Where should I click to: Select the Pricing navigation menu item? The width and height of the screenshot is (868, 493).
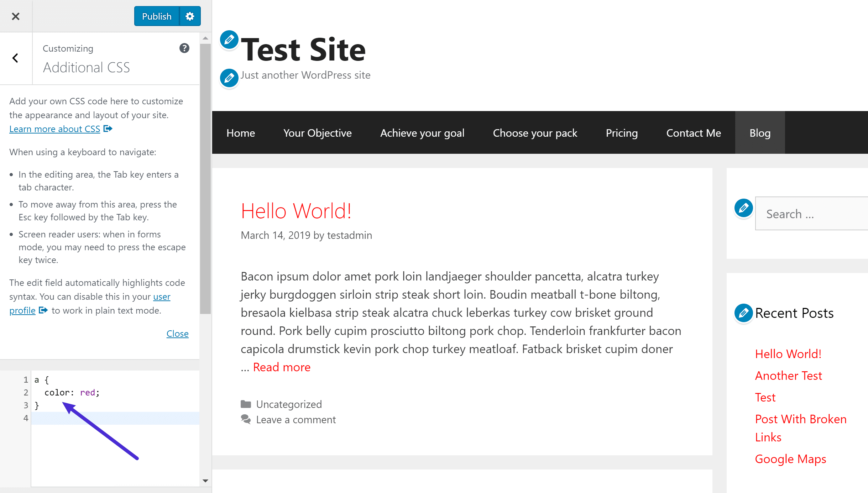pos(622,132)
